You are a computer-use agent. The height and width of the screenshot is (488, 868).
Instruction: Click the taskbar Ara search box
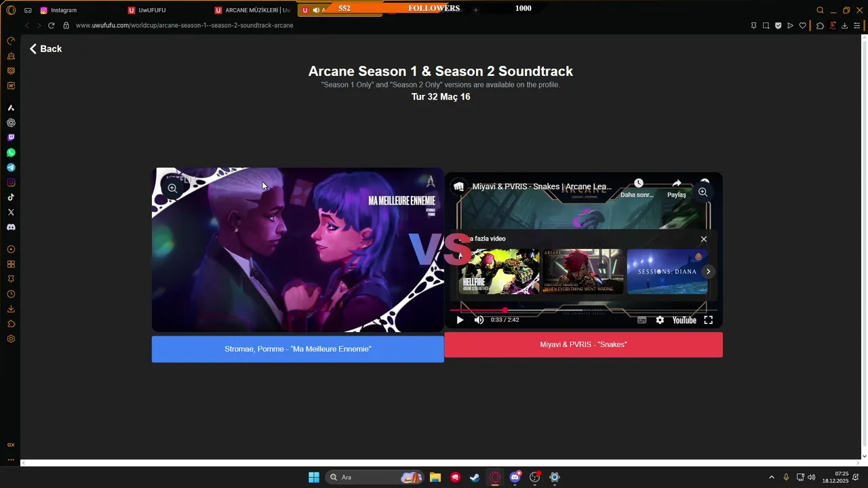pos(374,477)
